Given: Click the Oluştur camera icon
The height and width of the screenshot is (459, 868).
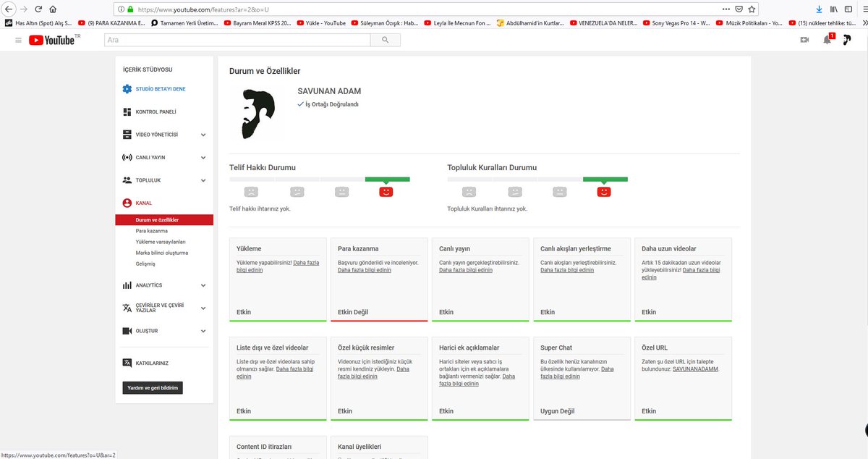Looking at the screenshot, I should pos(127,331).
